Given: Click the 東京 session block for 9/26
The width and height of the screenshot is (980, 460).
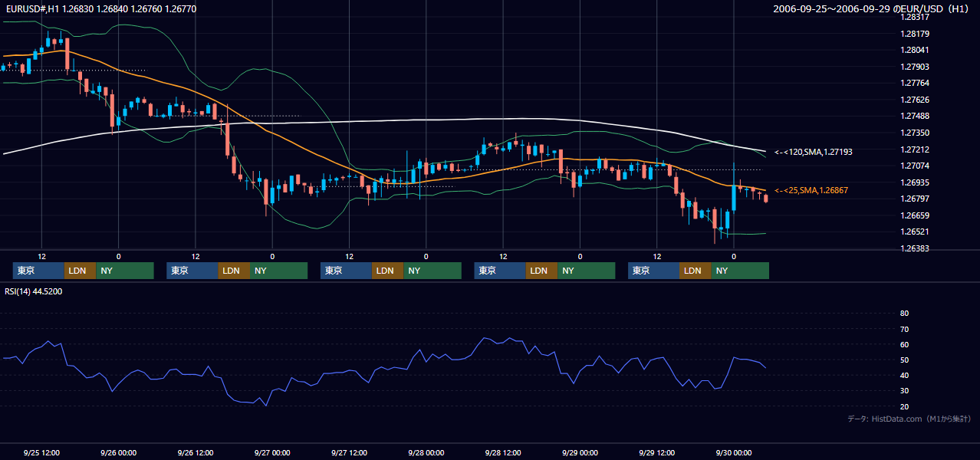Looking at the screenshot, I should [192, 271].
